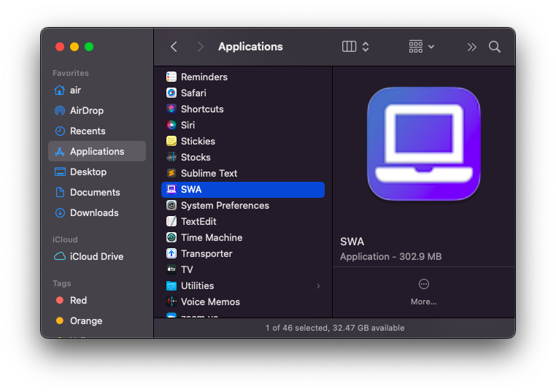Click the yellow minimize window button
Viewport: 556px width, 392px height.
click(74, 47)
